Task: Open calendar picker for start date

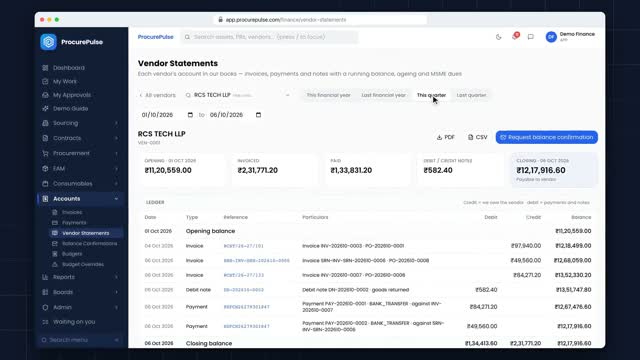Action: pyautogui.click(x=190, y=115)
